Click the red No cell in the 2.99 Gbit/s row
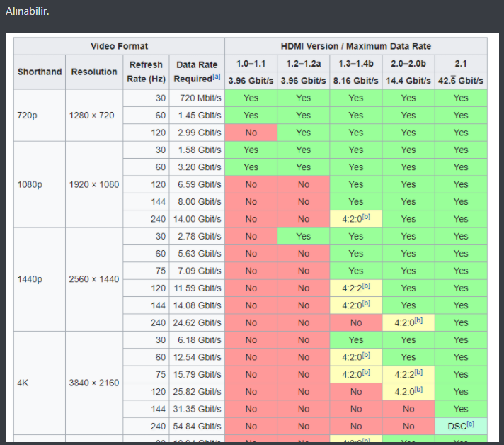The height and width of the screenshot is (445, 504). pos(251,133)
